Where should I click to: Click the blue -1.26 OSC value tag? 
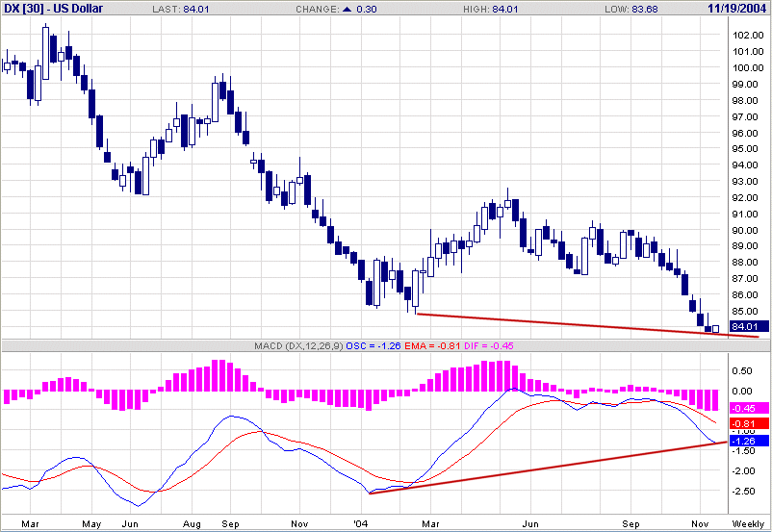745,441
